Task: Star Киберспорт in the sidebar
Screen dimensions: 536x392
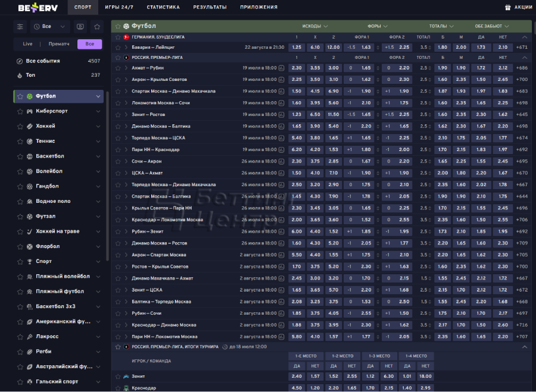Action: [x=20, y=111]
